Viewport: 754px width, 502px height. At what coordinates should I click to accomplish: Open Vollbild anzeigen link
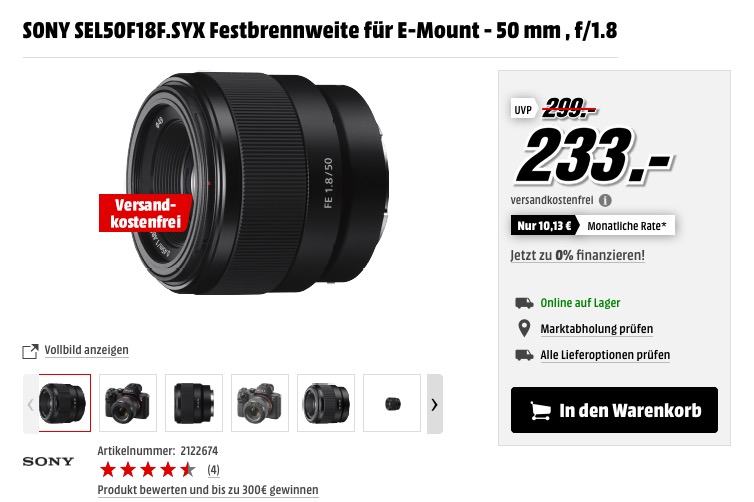(87, 350)
